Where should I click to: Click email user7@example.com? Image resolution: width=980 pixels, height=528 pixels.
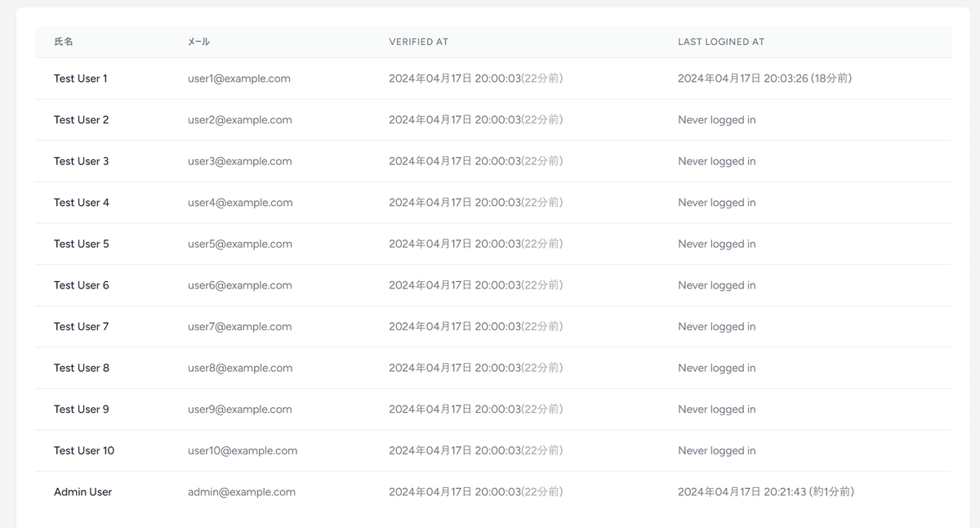(240, 326)
